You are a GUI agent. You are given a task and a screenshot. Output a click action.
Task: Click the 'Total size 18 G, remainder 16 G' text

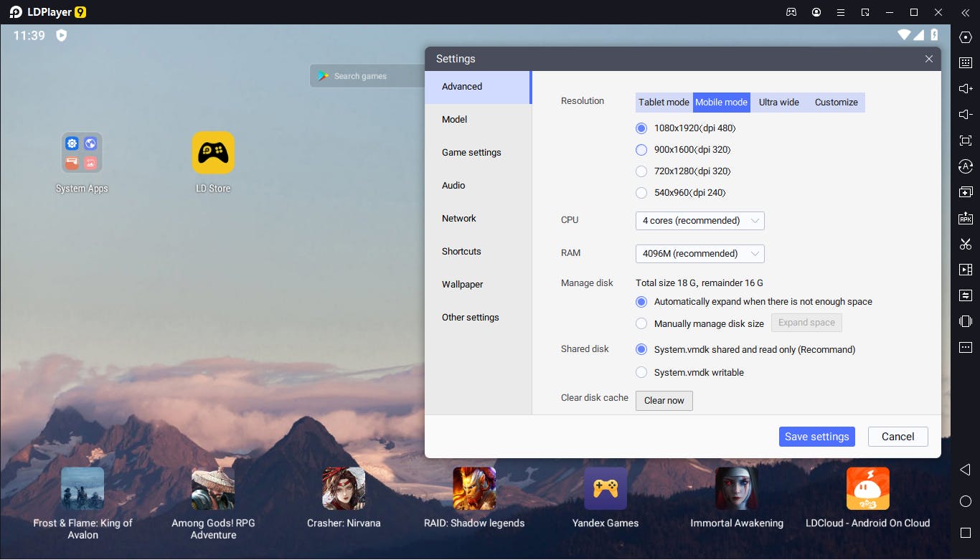click(699, 283)
